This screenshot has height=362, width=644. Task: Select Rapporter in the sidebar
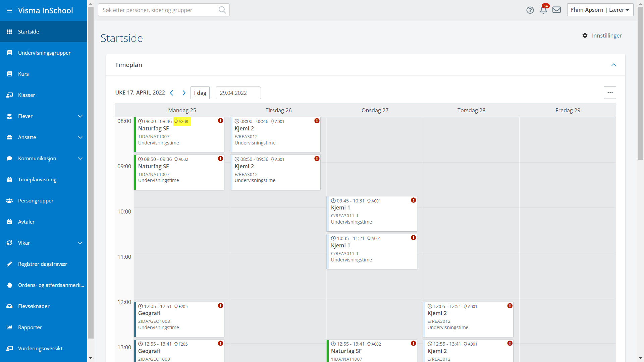tap(30, 327)
